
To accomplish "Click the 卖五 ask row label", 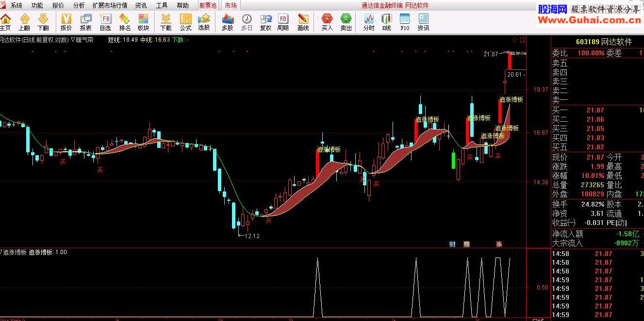I will pos(560,63).
